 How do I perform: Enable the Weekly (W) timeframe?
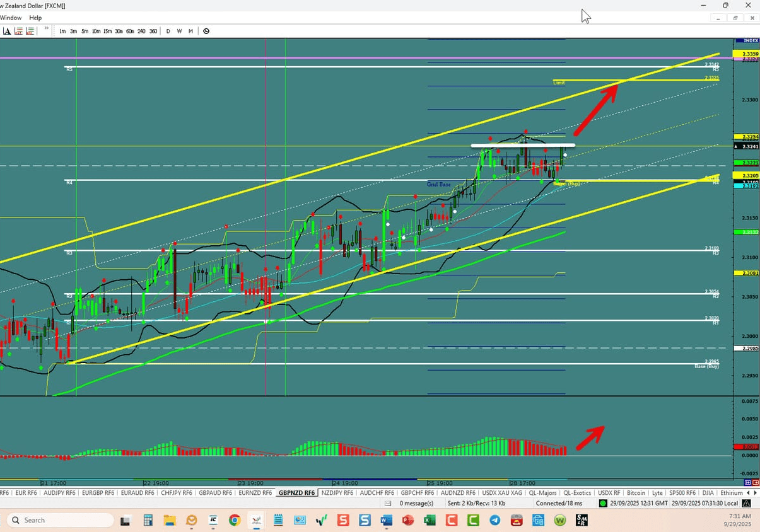(179, 30)
